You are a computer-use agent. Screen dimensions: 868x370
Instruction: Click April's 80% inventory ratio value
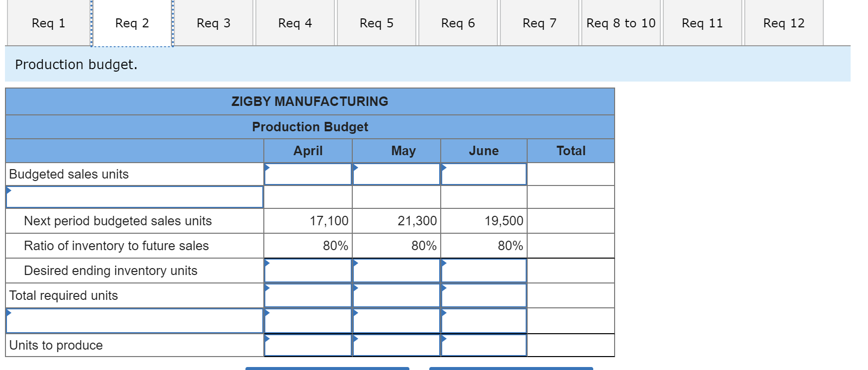tap(335, 246)
